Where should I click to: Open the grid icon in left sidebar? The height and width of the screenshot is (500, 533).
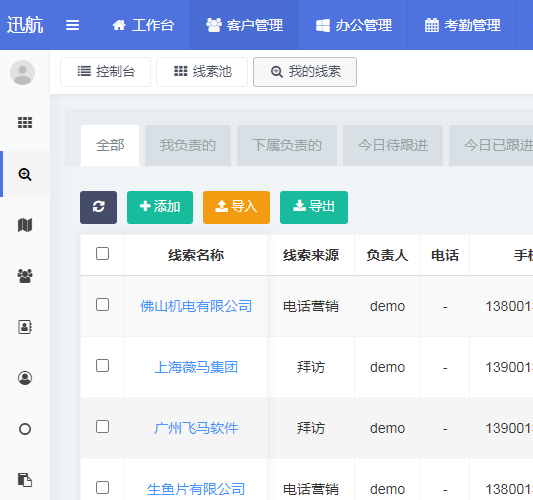tap(25, 122)
